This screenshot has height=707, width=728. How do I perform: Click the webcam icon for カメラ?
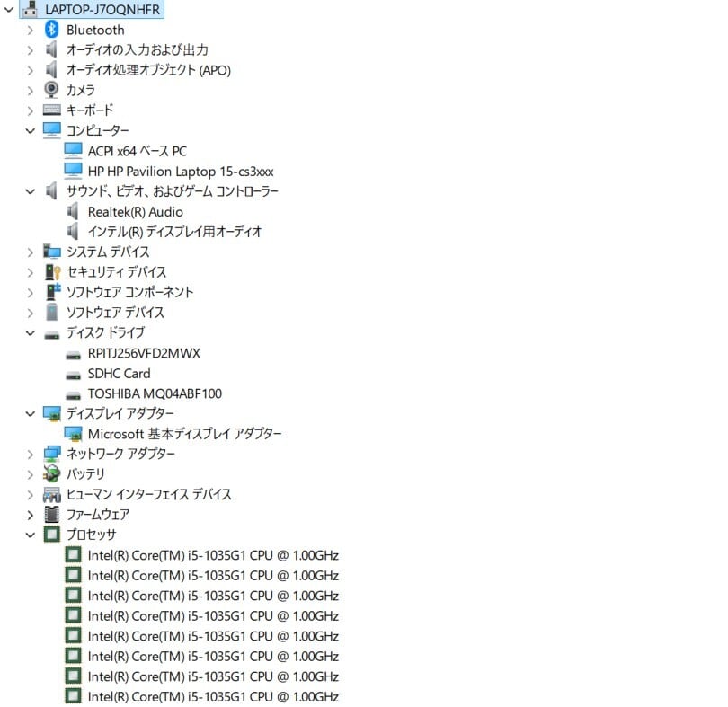click(x=51, y=90)
